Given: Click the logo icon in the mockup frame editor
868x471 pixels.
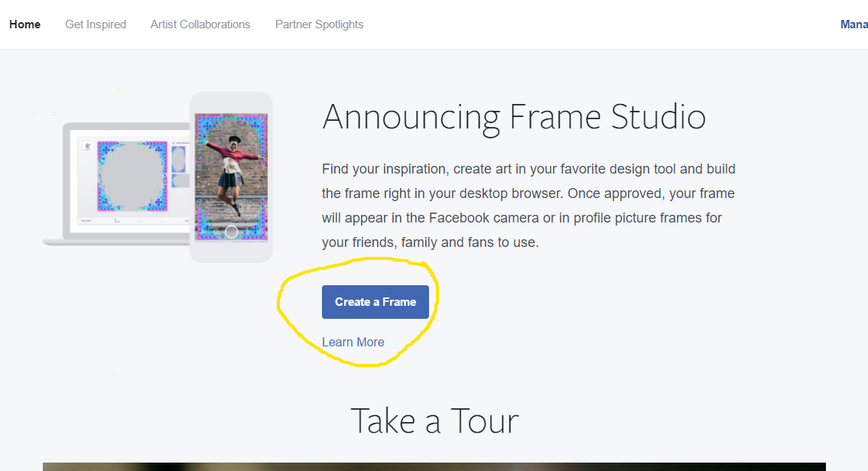Looking at the screenshot, I should pyautogui.click(x=88, y=148).
